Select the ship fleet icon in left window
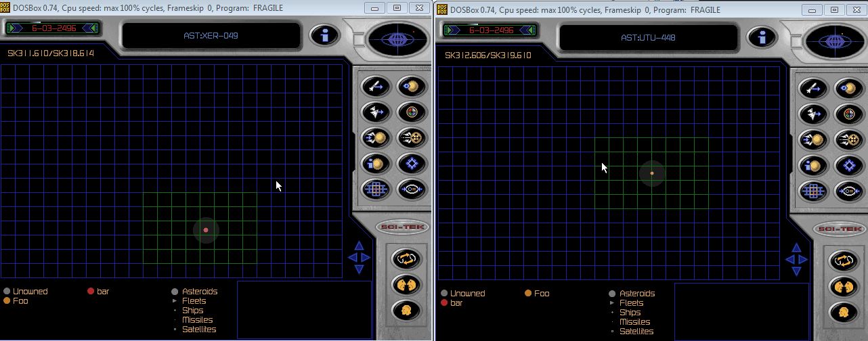Viewport: 868px width, 341px height. 374,112
